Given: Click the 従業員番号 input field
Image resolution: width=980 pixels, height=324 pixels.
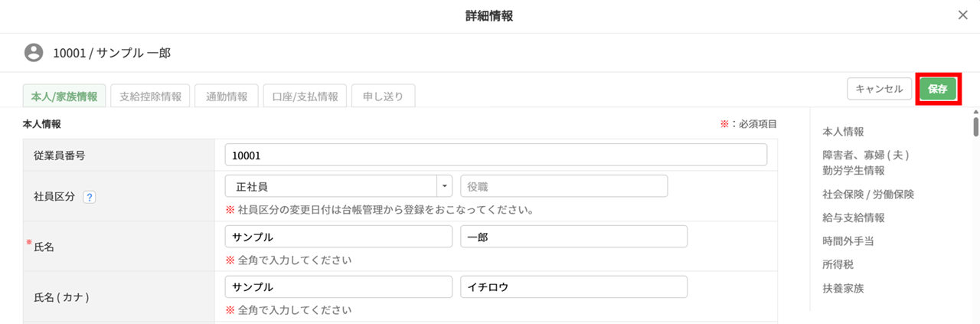Looking at the screenshot, I should click(x=495, y=155).
